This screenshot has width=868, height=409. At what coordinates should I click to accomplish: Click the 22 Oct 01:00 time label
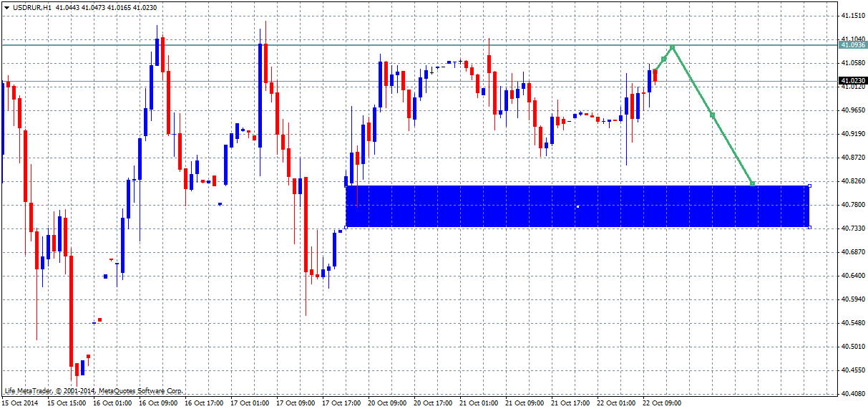click(x=615, y=403)
